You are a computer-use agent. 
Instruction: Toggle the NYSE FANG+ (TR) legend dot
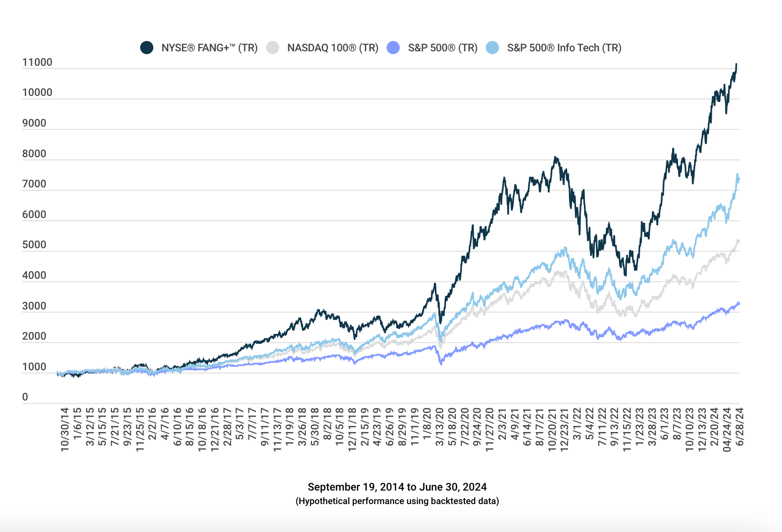[x=146, y=48]
